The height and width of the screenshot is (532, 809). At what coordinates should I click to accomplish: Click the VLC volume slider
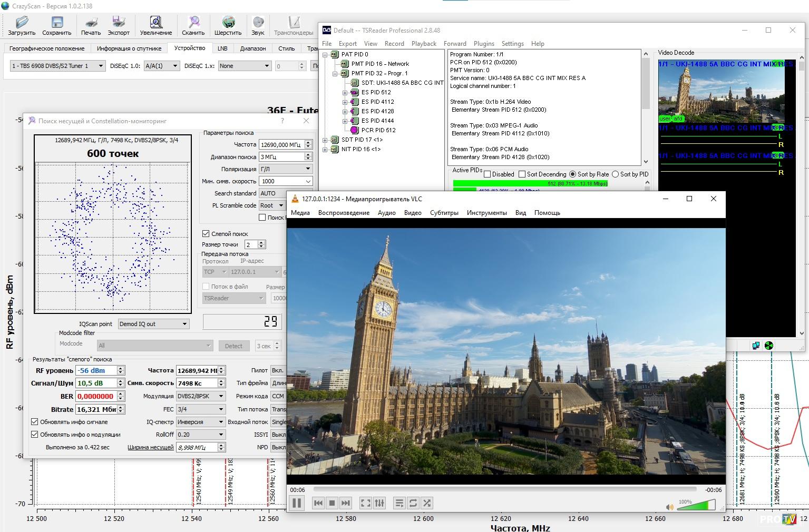pyautogui.click(x=698, y=506)
